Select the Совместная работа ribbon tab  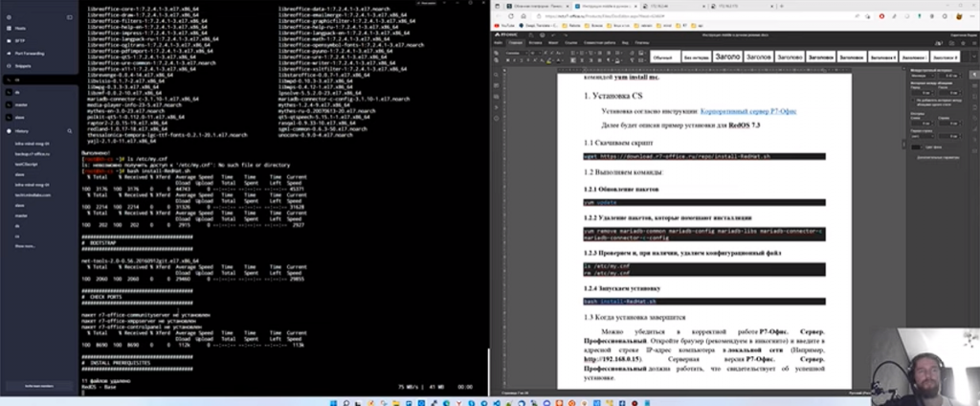[600, 42]
